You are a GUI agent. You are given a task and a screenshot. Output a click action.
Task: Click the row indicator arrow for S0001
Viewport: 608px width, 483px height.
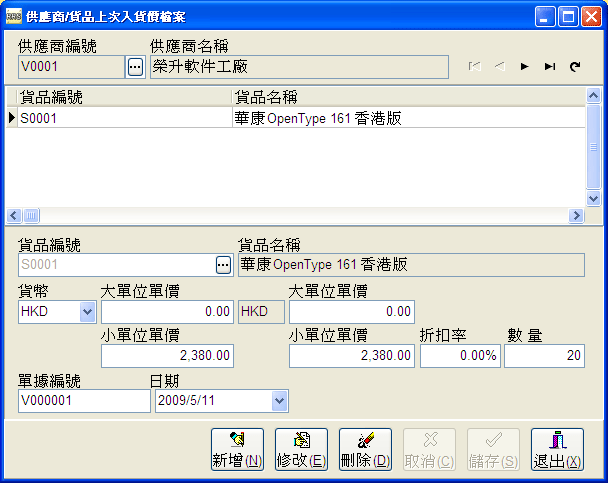(x=12, y=118)
